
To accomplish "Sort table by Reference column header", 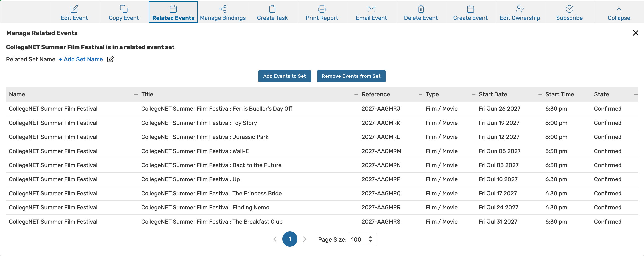I will click(x=376, y=94).
